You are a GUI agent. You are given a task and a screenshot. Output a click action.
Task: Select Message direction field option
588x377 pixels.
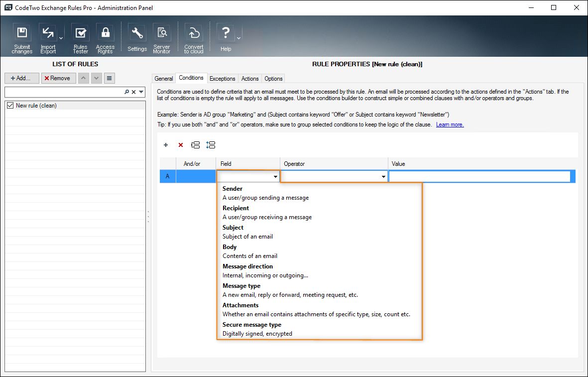point(320,271)
